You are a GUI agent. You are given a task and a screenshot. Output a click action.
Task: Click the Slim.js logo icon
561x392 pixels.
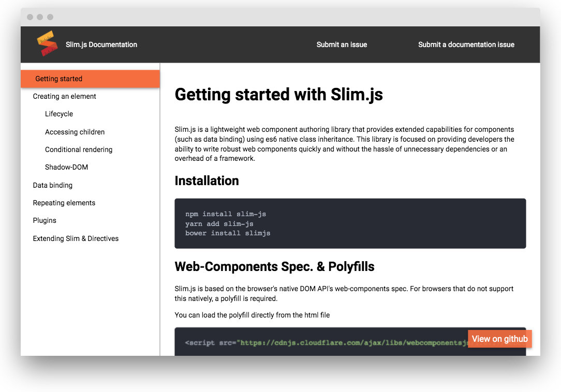[47, 43]
